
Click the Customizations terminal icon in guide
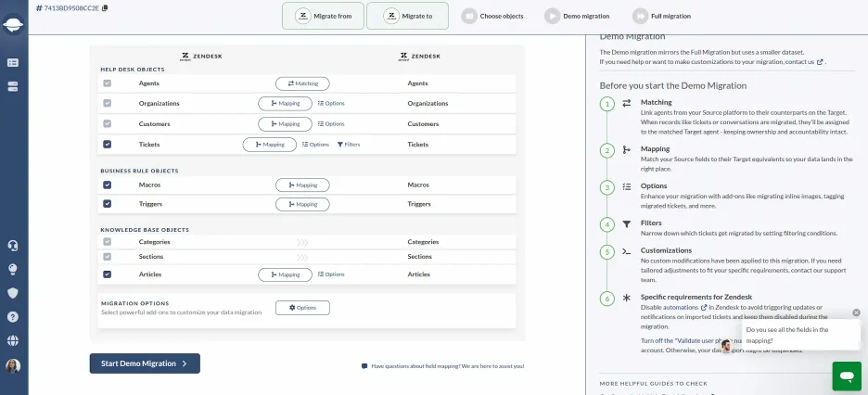pos(626,251)
